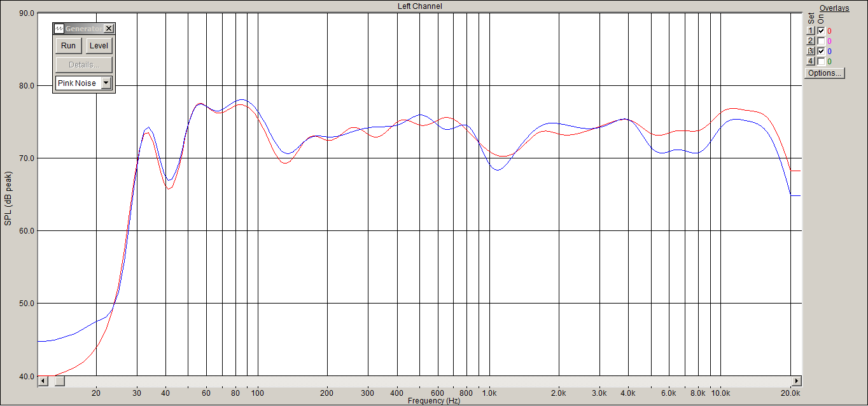Click the horizontal scrollbar right arrow

click(796, 381)
